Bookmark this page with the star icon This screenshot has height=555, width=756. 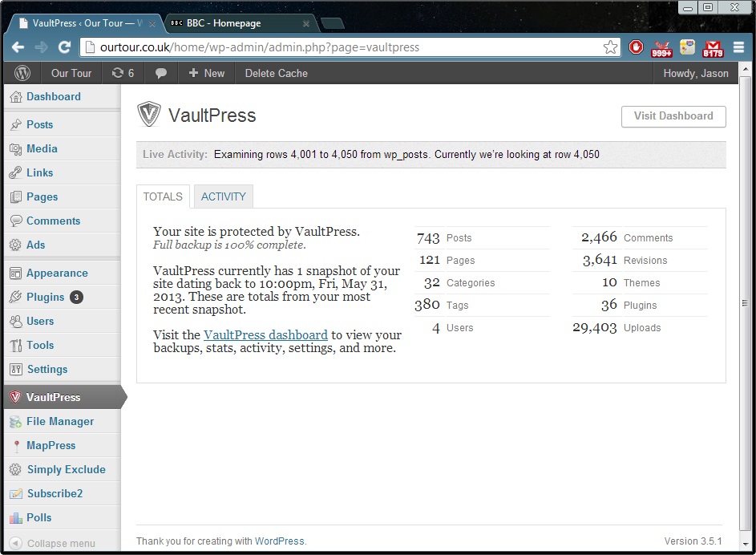pos(610,47)
